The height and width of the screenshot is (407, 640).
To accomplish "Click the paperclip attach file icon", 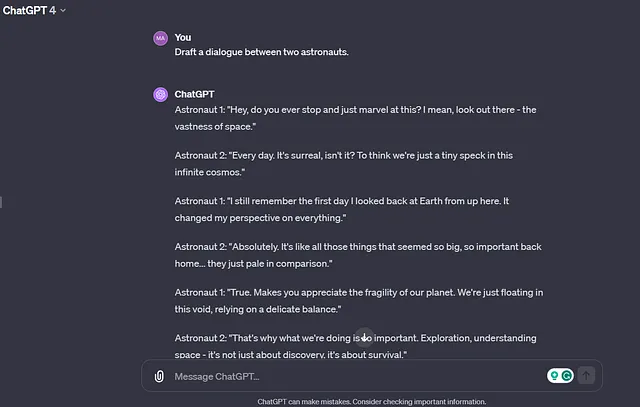I will click(x=159, y=376).
